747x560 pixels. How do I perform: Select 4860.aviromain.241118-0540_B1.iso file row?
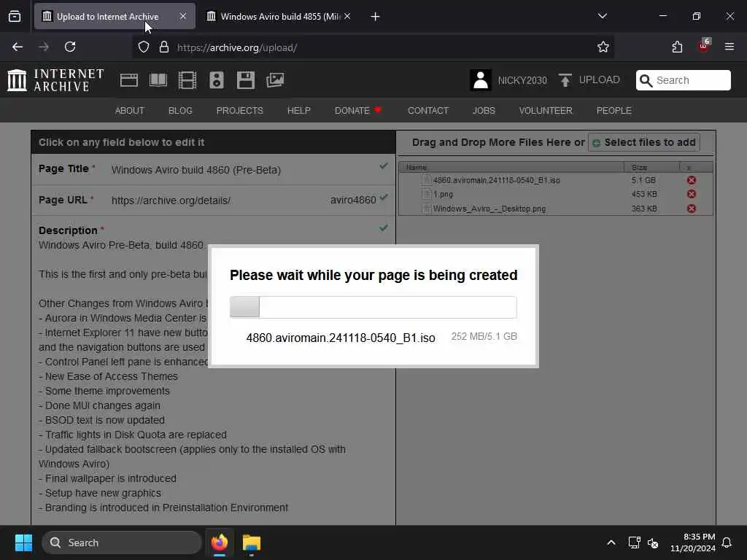click(555, 180)
